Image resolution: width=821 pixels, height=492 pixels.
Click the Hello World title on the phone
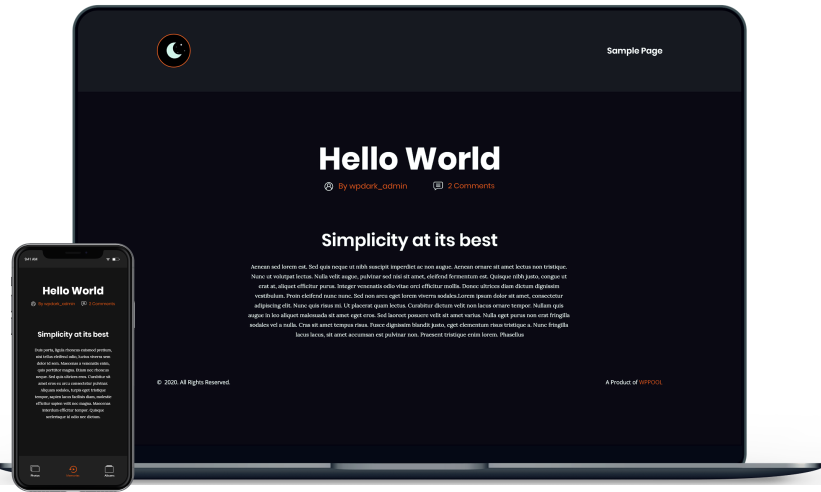click(73, 290)
